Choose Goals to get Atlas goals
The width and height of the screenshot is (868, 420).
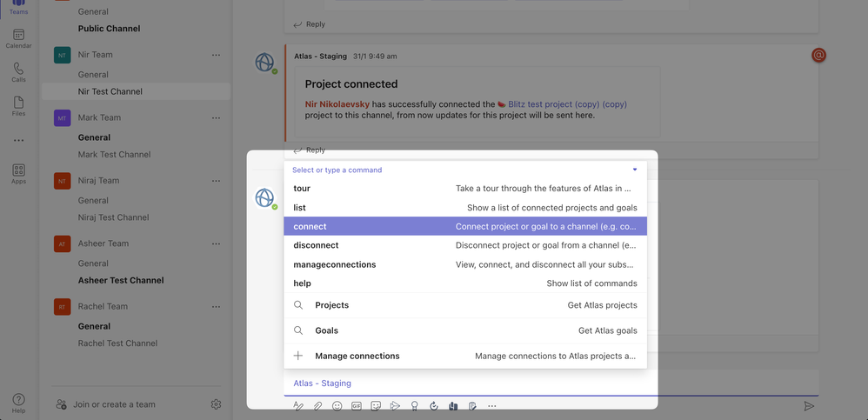[465, 330]
